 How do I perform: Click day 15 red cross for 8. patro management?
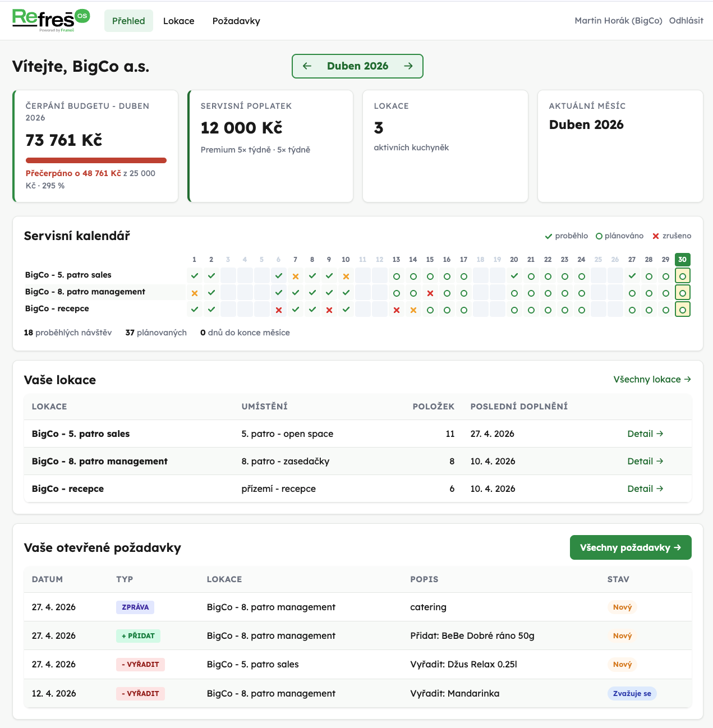[430, 293]
